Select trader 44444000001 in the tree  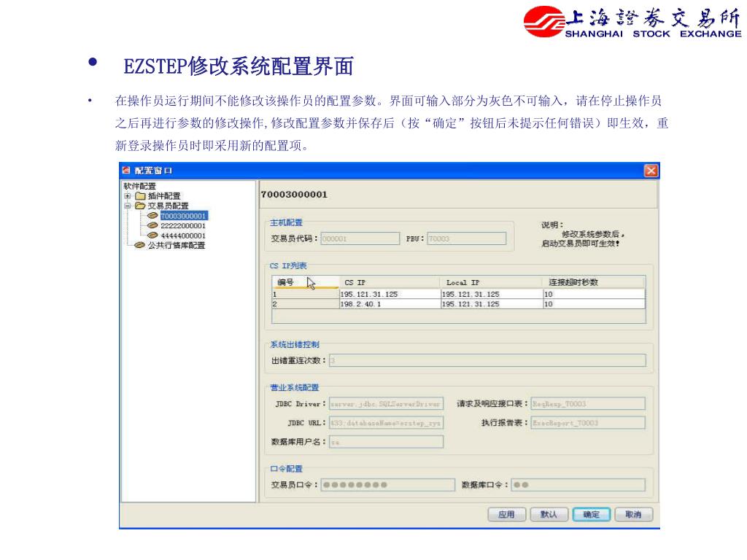click(183, 236)
